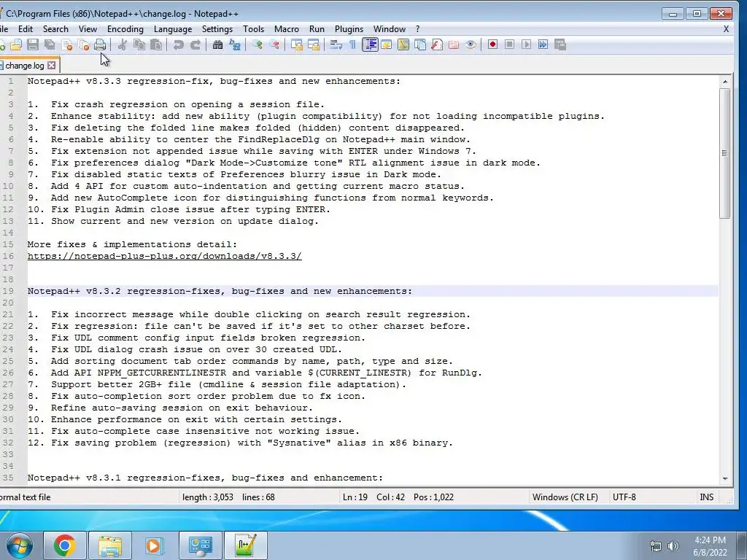Click the scrollbar down arrow in the editor

pos(725,478)
